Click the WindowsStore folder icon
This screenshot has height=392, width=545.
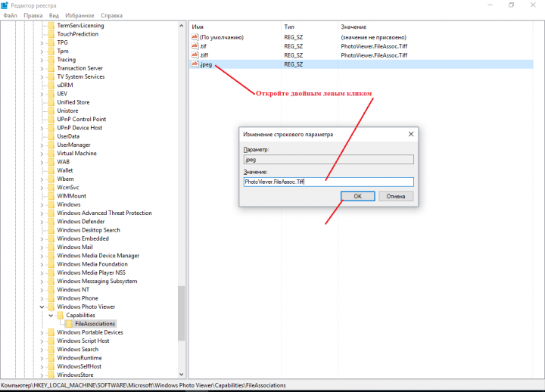click(51, 375)
